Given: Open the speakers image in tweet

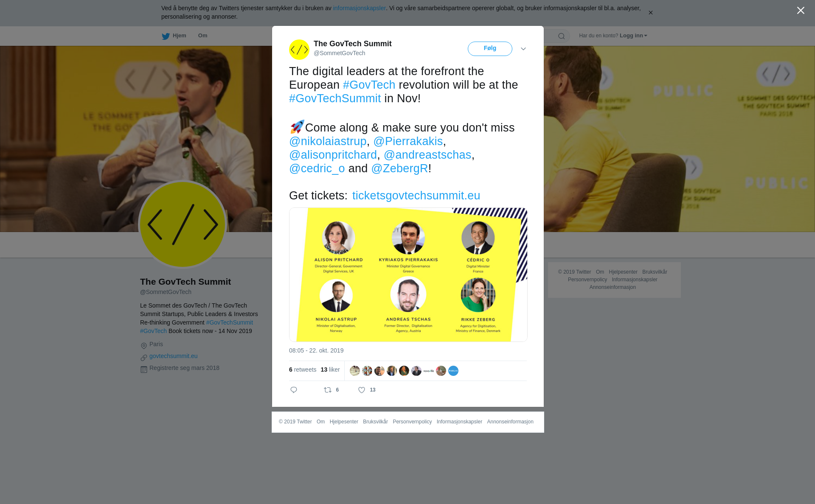Looking at the screenshot, I should click(x=408, y=274).
